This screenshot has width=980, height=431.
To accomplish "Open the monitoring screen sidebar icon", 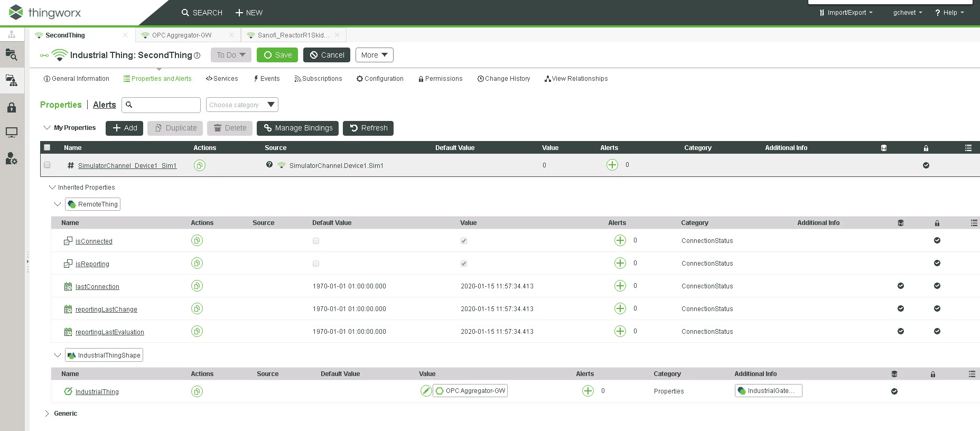I will click(x=12, y=132).
